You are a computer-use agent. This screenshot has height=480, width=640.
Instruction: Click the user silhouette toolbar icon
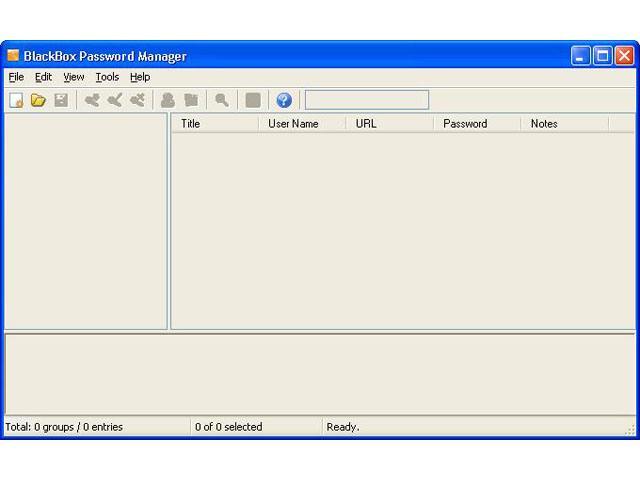(x=168, y=100)
